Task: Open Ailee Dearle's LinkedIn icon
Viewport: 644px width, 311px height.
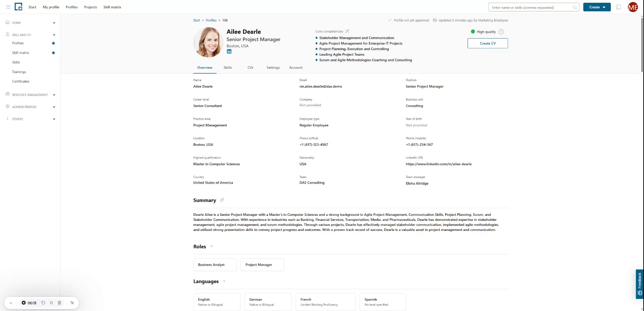Action: click(x=229, y=52)
